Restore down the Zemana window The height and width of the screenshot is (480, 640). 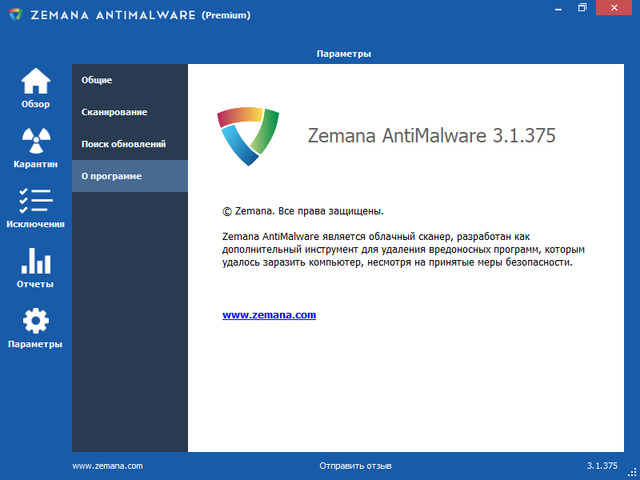(x=582, y=9)
